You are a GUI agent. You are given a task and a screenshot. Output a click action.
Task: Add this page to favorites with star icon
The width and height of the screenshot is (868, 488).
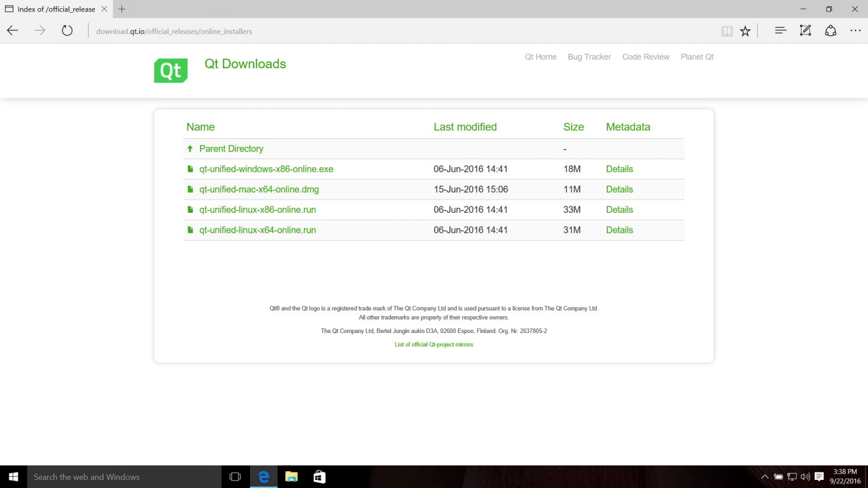(x=745, y=31)
